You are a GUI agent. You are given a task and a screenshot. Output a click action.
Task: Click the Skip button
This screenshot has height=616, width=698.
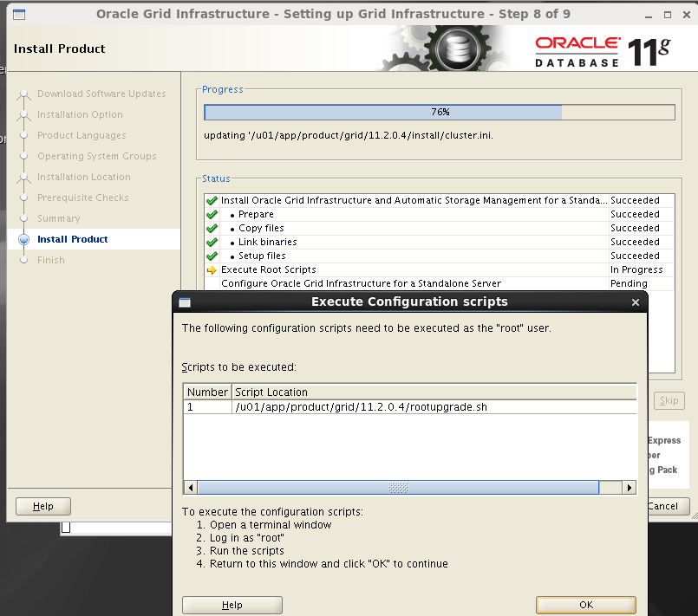click(669, 400)
